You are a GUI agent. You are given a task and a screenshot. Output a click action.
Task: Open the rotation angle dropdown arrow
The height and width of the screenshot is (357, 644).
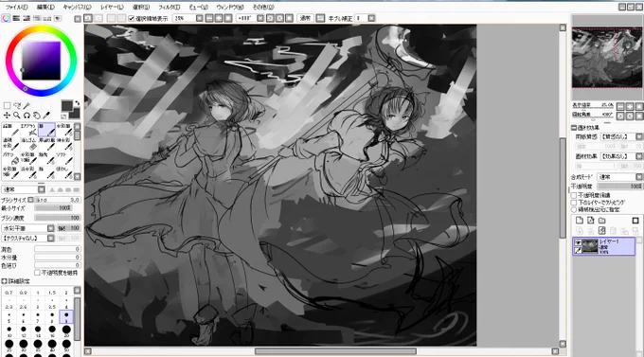pos(260,18)
